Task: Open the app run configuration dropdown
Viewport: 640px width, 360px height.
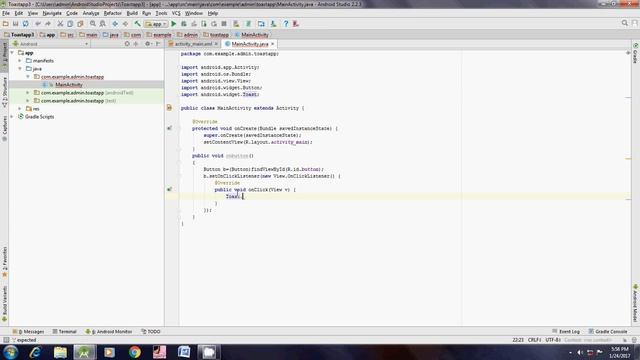Action: point(156,24)
